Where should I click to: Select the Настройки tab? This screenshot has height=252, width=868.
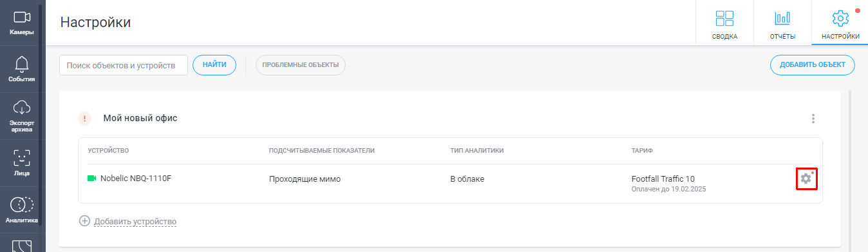(x=840, y=23)
